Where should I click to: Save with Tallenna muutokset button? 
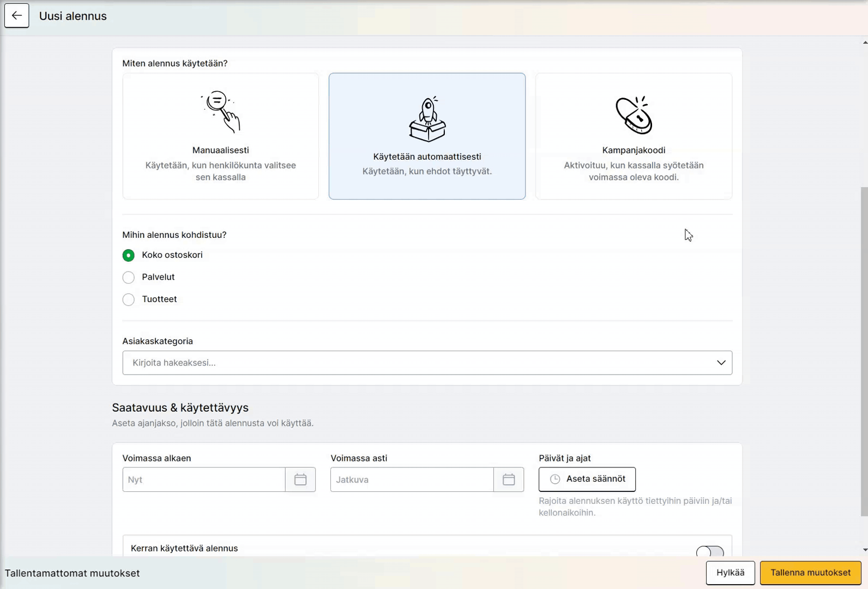(811, 573)
